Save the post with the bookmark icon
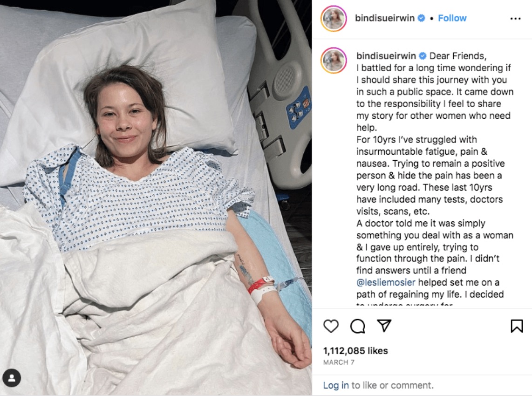 coord(516,326)
